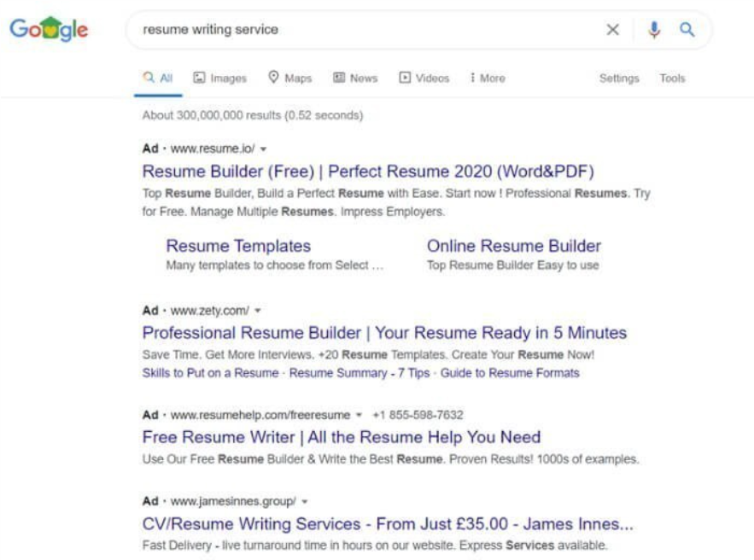The width and height of the screenshot is (754, 560).
Task: Visit the Resume Templates sitelink
Action: (238, 246)
